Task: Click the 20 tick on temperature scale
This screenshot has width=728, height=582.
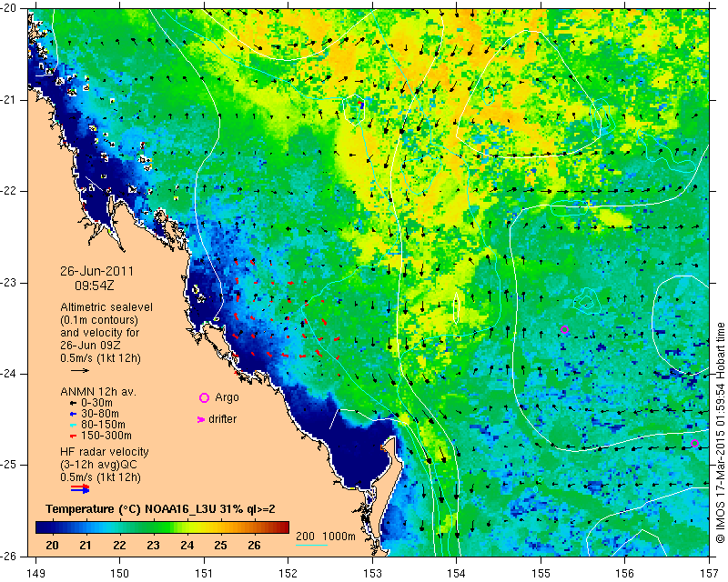Action: point(52,545)
